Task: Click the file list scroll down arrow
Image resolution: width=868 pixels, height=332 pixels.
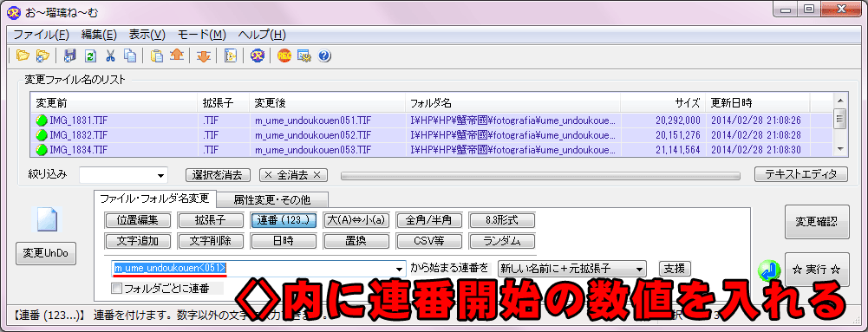Action: [839, 149]
